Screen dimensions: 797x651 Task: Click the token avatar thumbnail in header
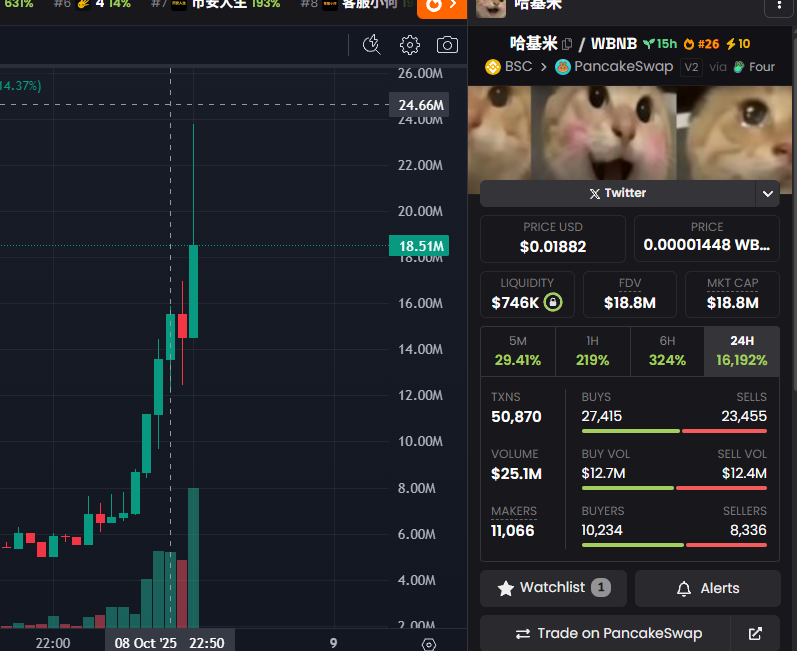coord(491,8)
